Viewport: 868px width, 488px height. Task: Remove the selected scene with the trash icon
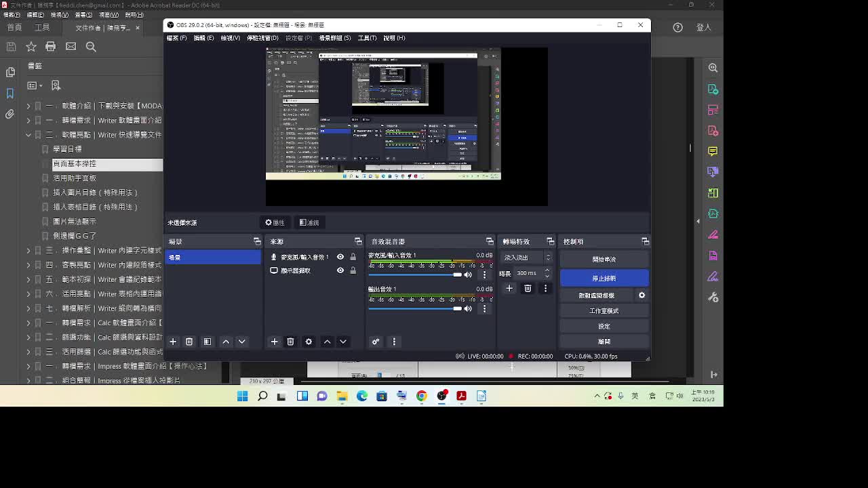189,342
